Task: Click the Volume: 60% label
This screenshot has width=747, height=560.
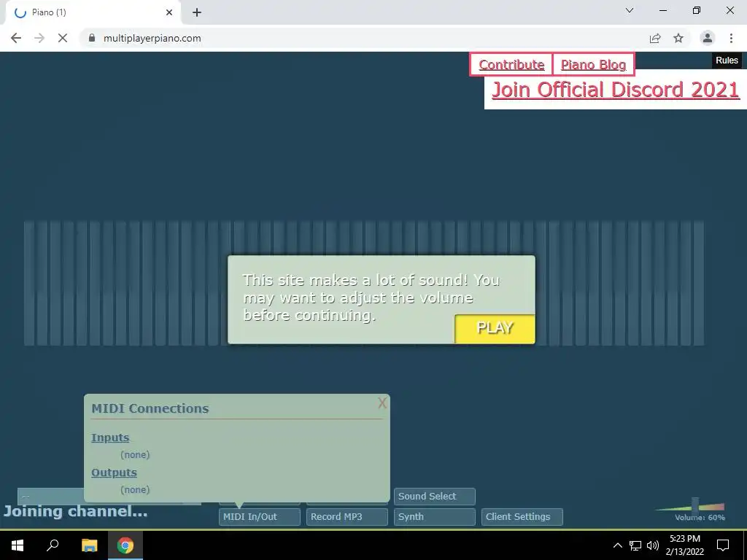Action: [x=700, y=518]
